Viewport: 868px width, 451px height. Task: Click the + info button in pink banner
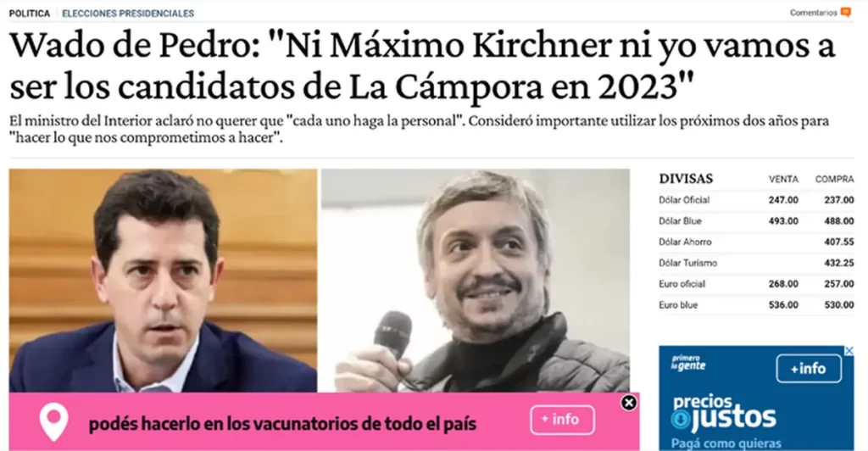(x=563, y=420)
